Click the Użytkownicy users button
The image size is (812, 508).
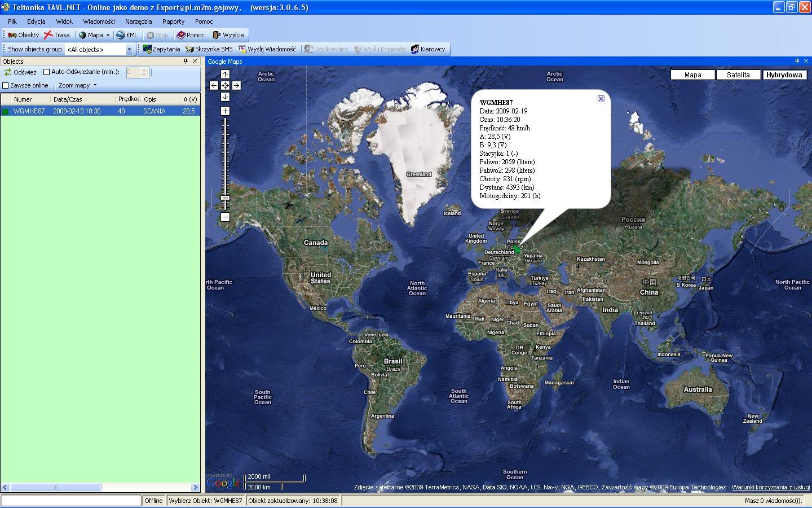click(326, 49)
